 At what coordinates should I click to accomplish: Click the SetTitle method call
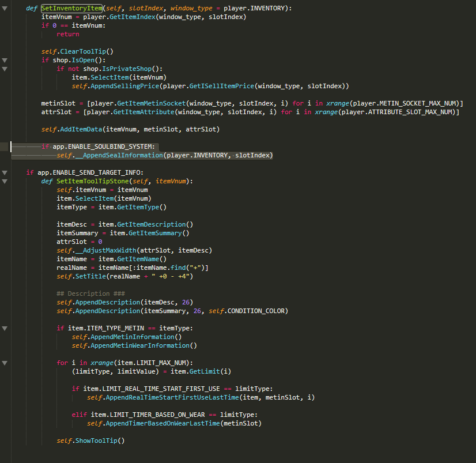(90, 276)
